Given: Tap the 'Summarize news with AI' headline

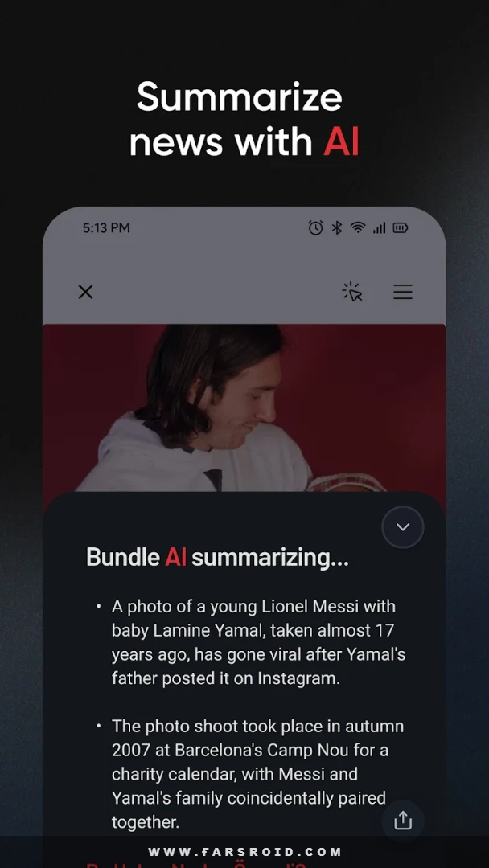Looking at the screenshot, I should (x=244, y=120).
